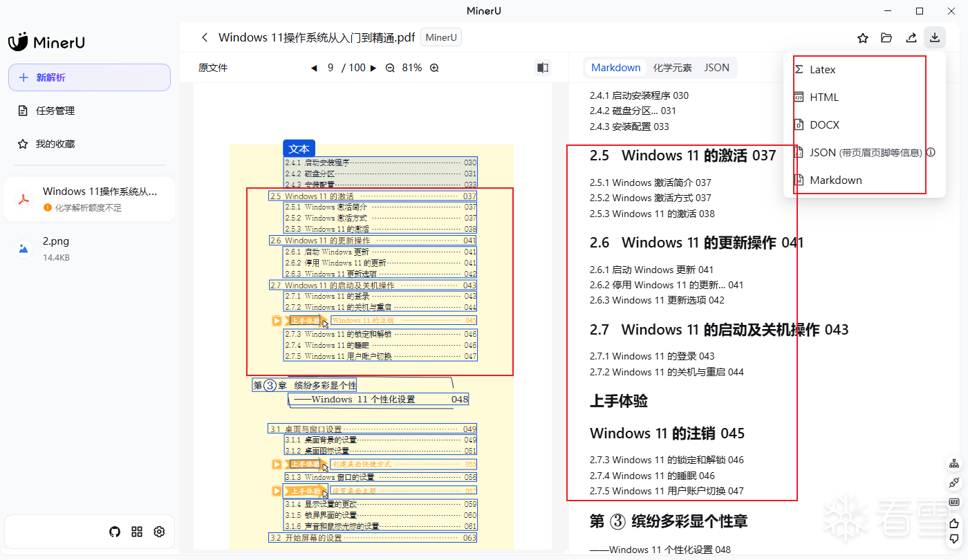This screenshot has height=560, width=968.
Task: Click markdown line "2.6.3 Windows 11 更新选项 042"
Action: [657, 300]
